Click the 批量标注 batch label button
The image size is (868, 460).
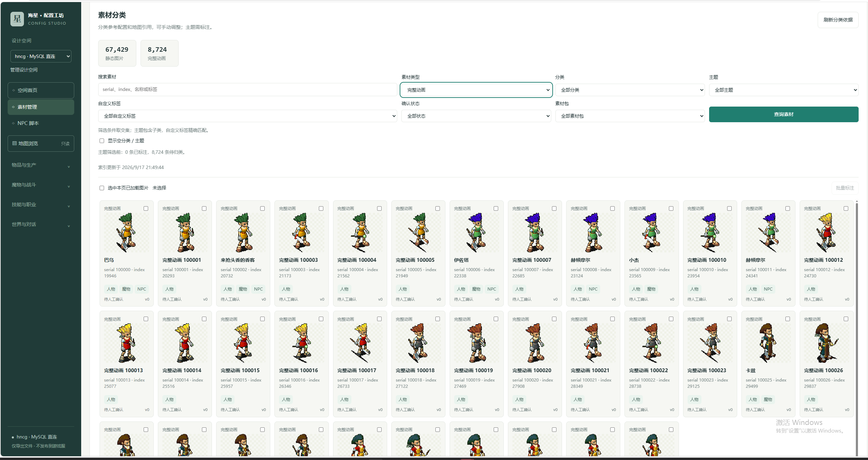coord(845,188)
